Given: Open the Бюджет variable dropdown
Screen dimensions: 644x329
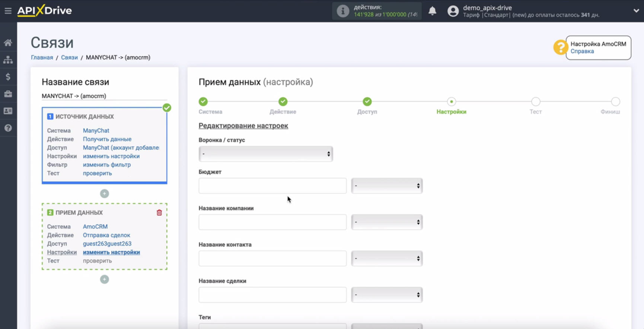Looking at the screenshot, I should [x=387, y=186].
